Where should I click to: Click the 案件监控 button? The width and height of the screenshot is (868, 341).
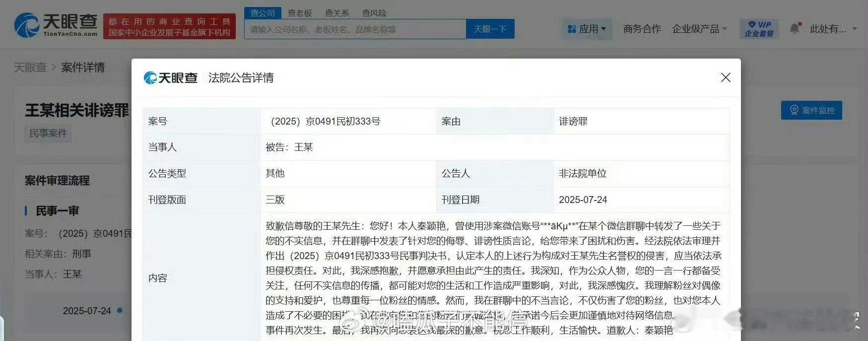[x=811, y=110]
